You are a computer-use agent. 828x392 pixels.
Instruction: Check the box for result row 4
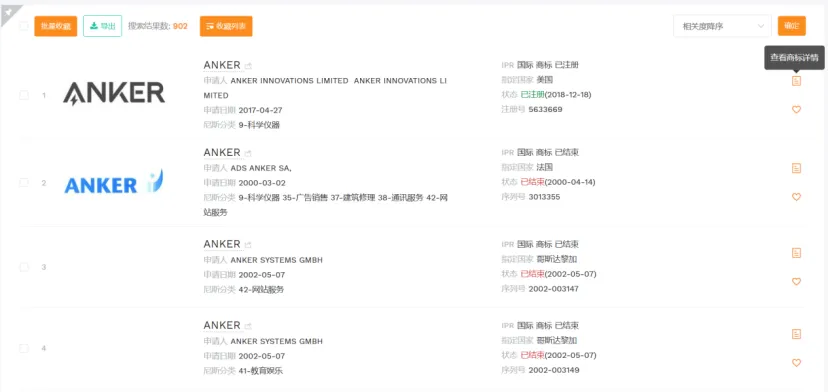click(24, 348)
